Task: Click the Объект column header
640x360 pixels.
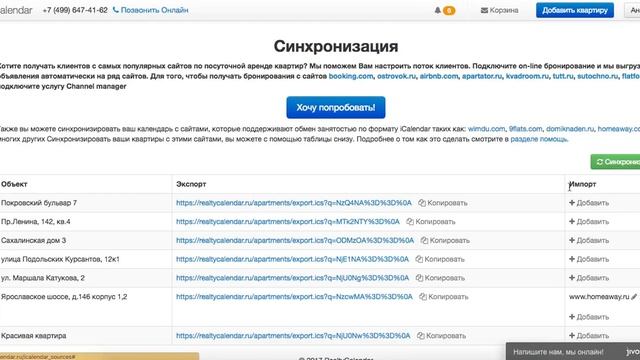Action: (14, 184)
